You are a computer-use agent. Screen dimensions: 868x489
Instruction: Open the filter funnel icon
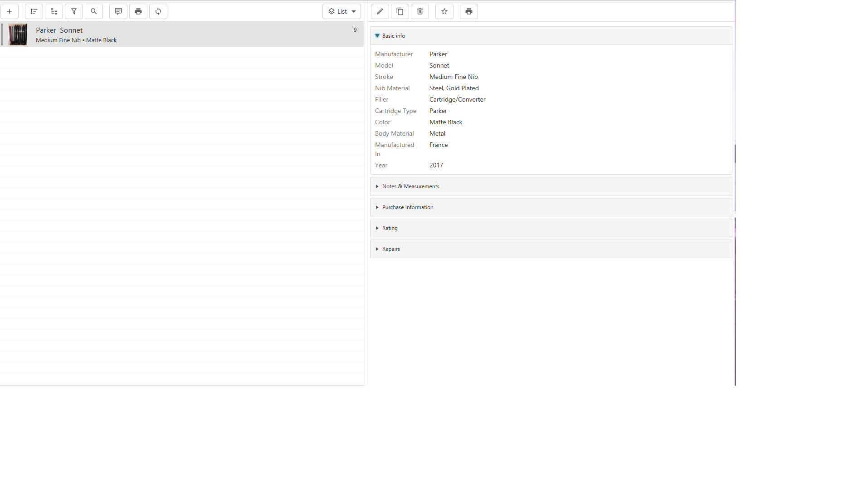point(74,11)
